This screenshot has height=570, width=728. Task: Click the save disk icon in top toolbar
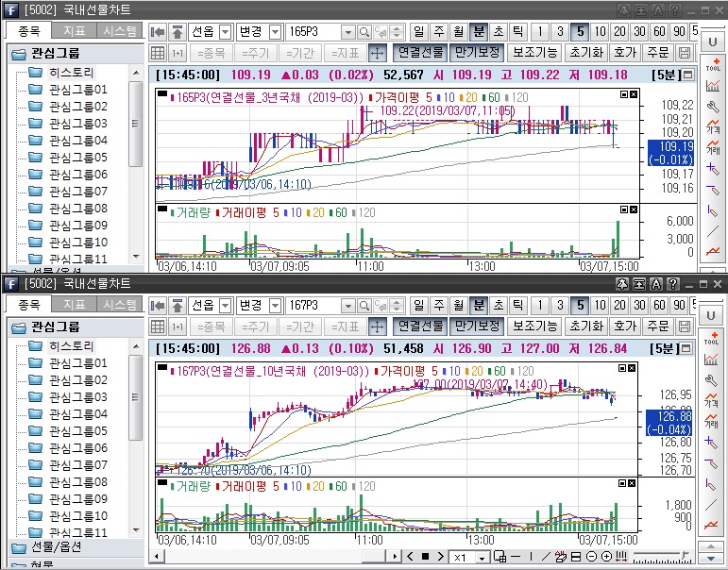coord(685,52)
